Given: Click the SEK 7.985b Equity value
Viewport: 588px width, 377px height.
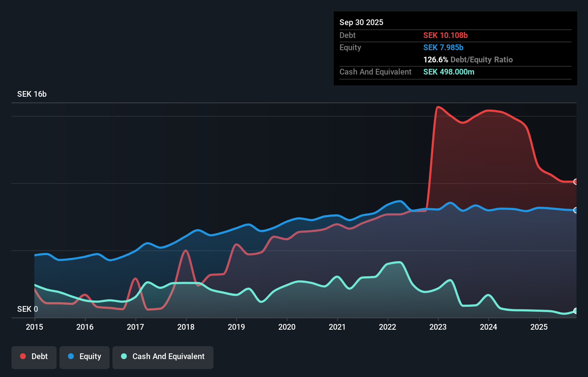Looking at the screenshot, I should point(443,47).
